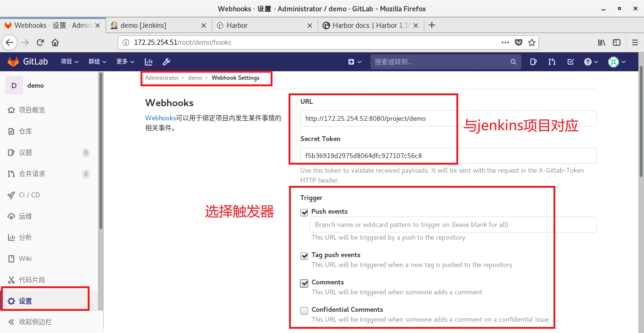Open the activity chart icon in the navbar
644x333 pixels.
click(x=149, y=61)
